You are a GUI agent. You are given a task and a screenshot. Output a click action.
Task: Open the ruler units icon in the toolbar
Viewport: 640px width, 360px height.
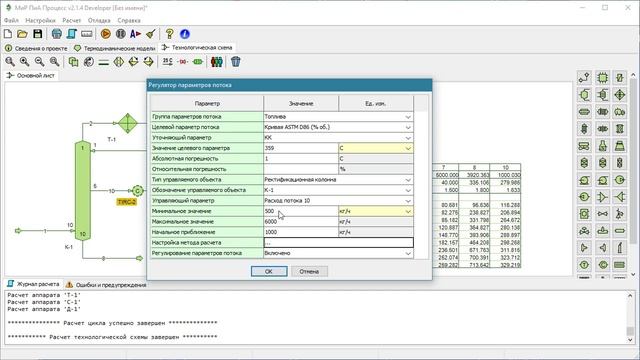(x=87, y=34)
